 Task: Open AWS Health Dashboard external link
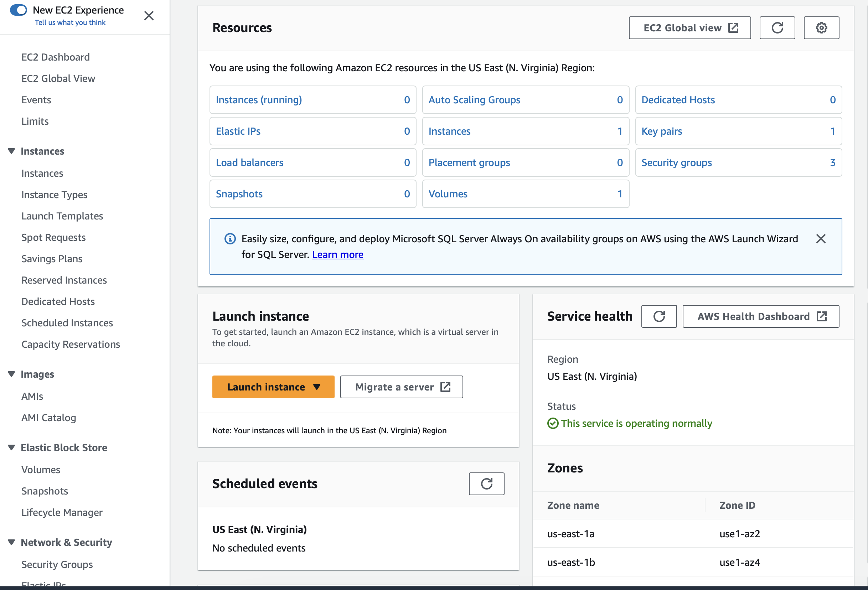(760, 316)
